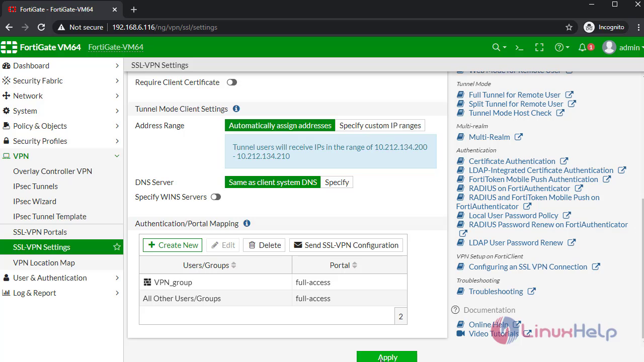Expand the Security Fabric menu
This screenshot has width=644, height=362.
(117, 80)
